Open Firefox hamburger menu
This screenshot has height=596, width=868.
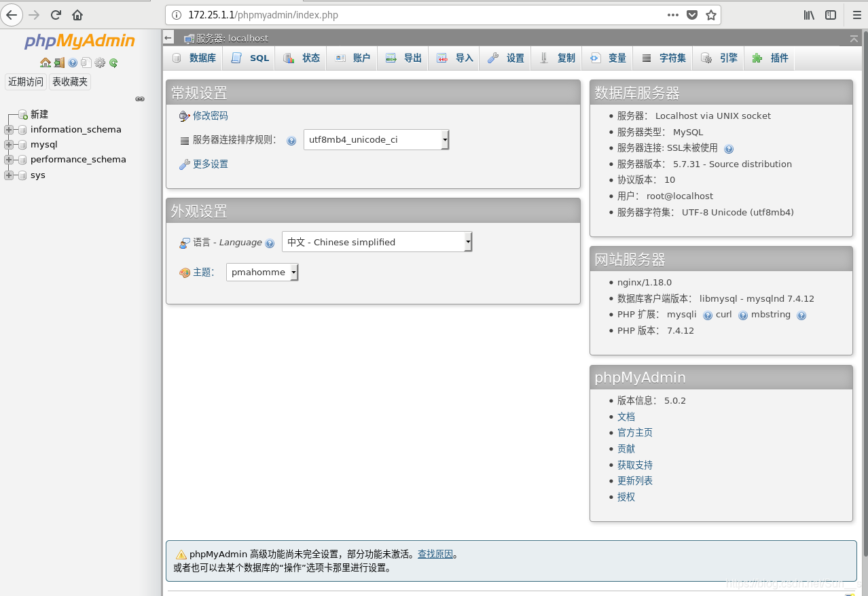(856, 14)
